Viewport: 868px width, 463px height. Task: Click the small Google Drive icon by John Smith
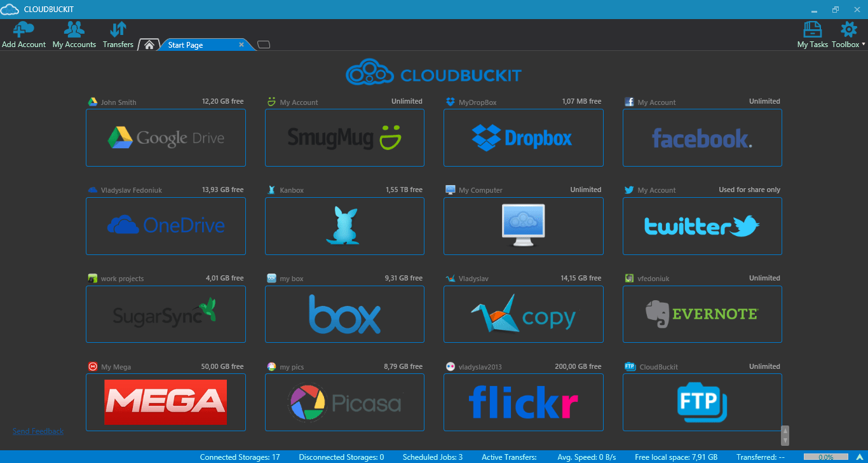tap(92, 102)
